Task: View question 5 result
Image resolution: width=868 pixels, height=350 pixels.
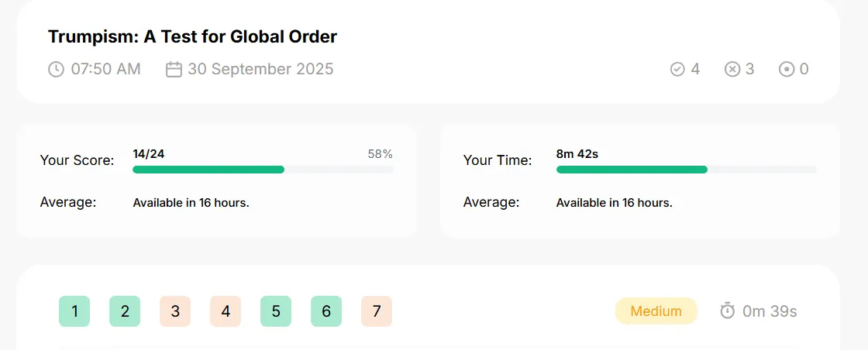Action: 276,311
